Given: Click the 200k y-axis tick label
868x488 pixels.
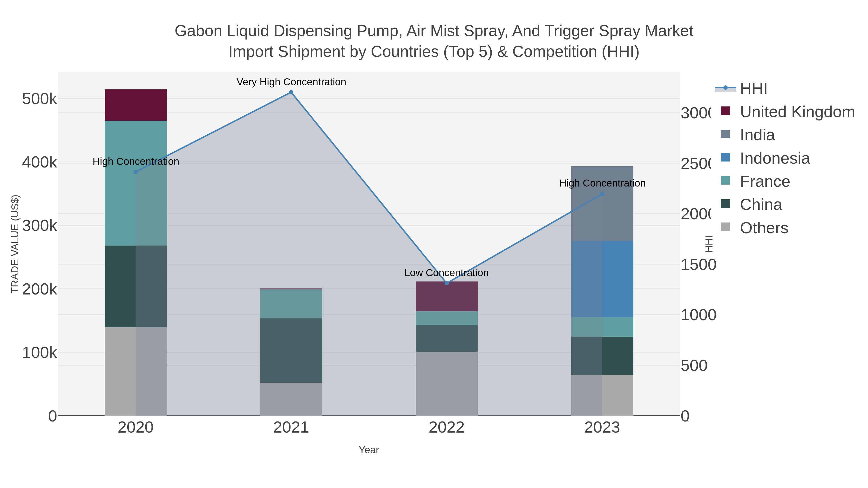Looking at the screenshot, I should [x=40, y=289].
